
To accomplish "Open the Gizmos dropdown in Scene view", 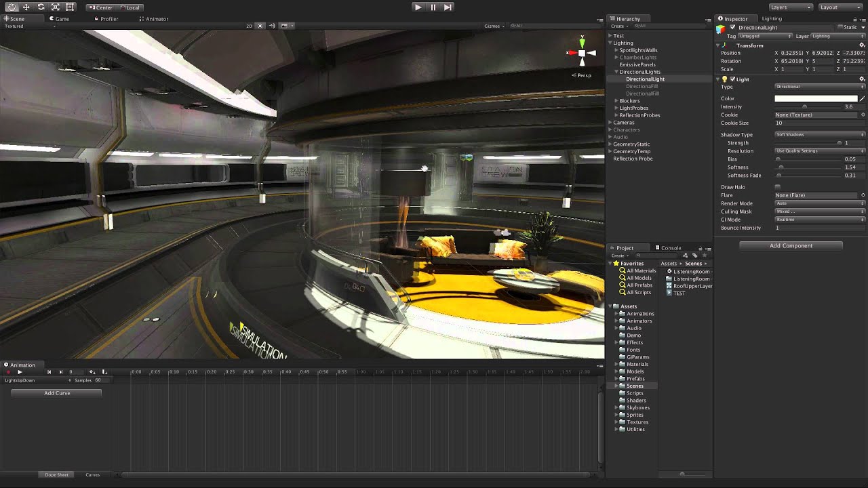I will [494, 26].
